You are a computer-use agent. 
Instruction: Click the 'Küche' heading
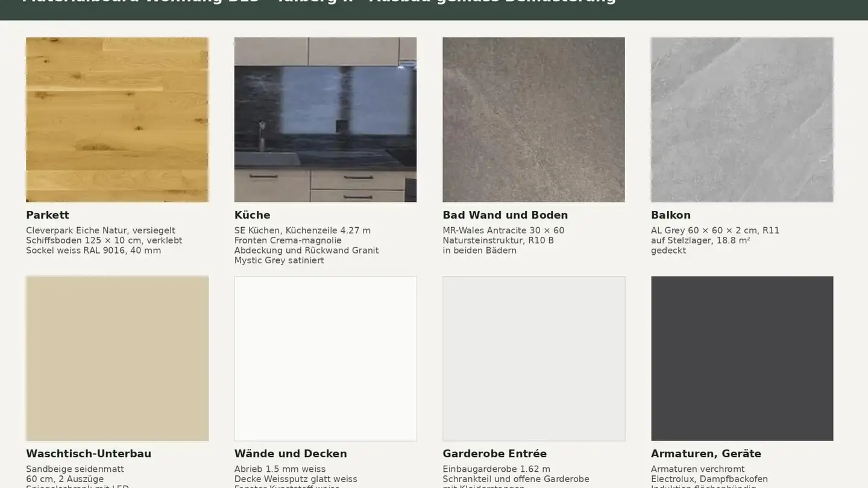point(252,215)
